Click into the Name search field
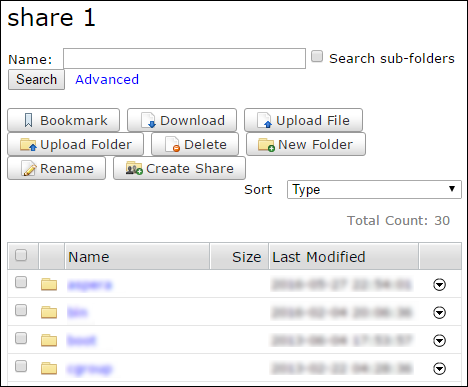 (184, 59)
